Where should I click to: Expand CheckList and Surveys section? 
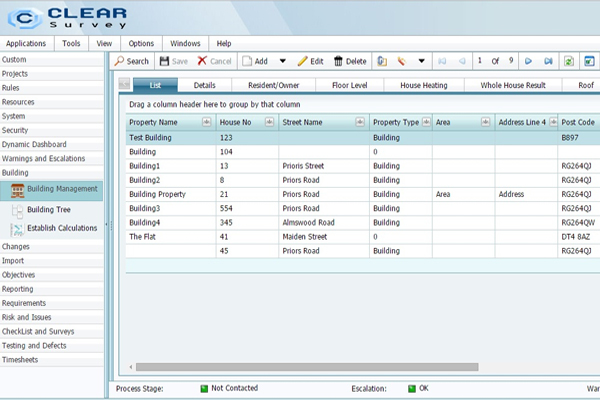52,331
